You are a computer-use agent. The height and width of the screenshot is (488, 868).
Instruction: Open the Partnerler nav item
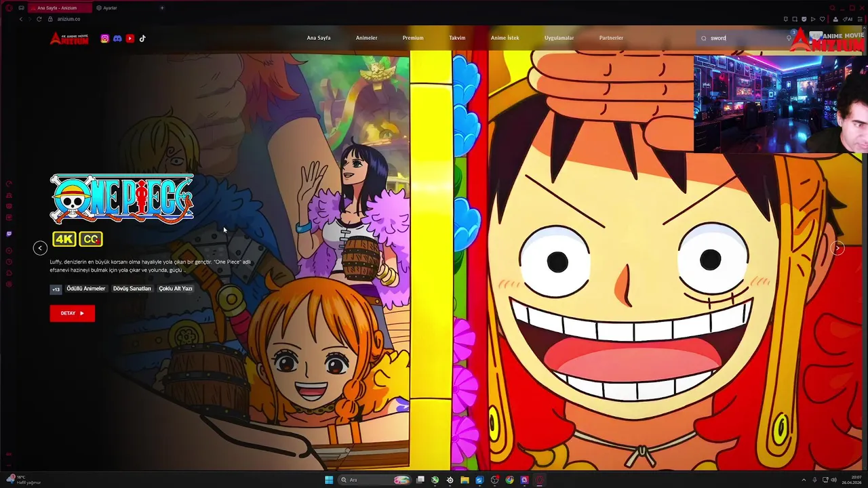click(x=611, y=38)
